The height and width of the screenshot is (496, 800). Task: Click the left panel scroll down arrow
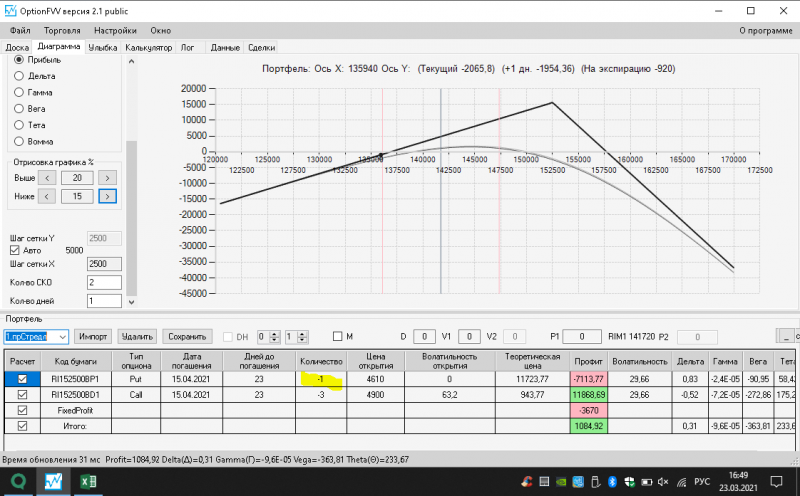[x=131, y=302]
